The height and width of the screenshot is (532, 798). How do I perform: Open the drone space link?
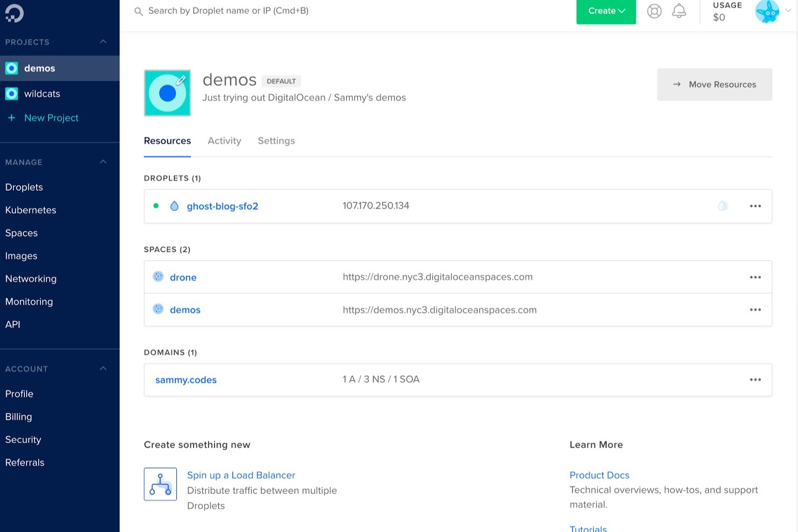click(183, 277)
